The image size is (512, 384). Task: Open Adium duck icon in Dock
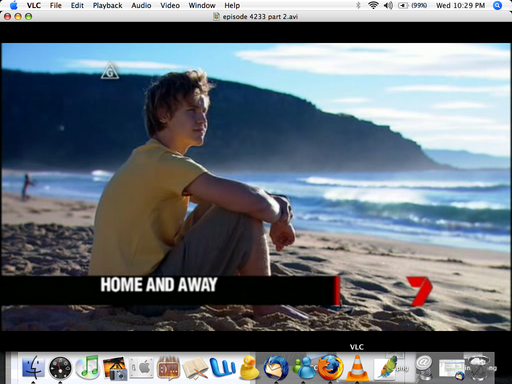[249, 368]
